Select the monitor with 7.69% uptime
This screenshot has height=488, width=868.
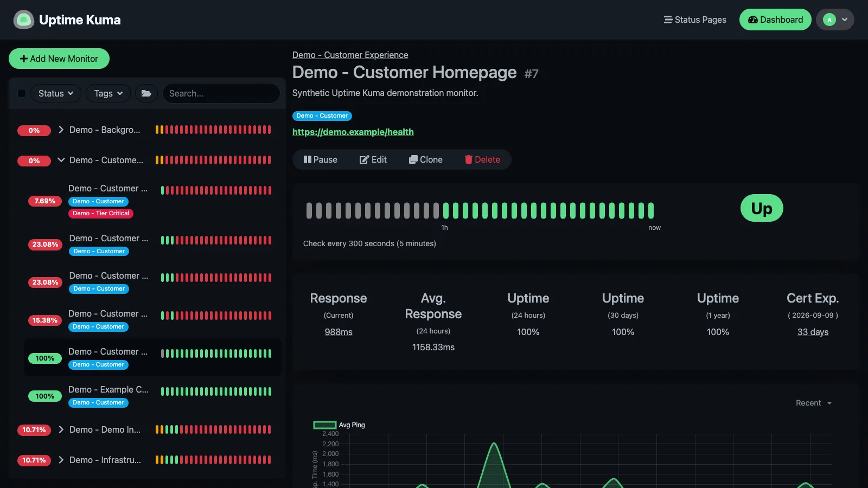coord(152,201)
